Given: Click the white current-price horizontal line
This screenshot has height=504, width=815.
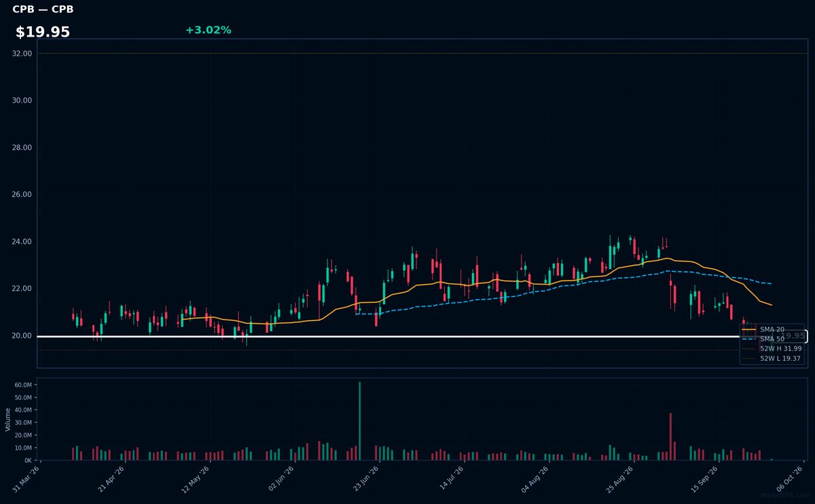Looking at the screenshot, I should point(421,336).
